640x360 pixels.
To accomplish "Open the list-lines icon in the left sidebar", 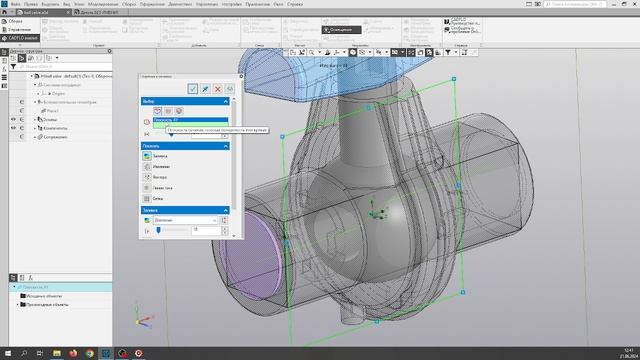I will click(x=4, y=77).
